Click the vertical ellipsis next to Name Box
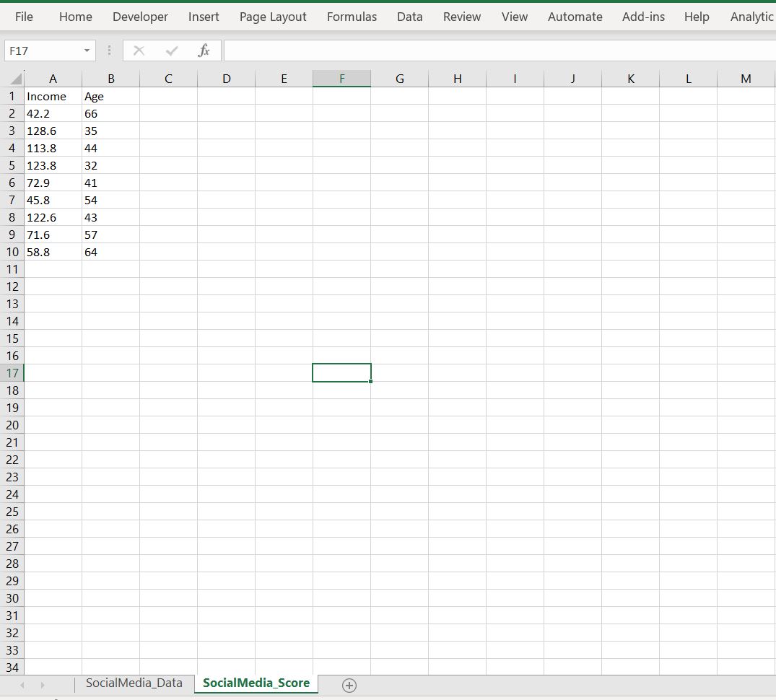This screenshot has height=700, width=776. click(109, 50)
